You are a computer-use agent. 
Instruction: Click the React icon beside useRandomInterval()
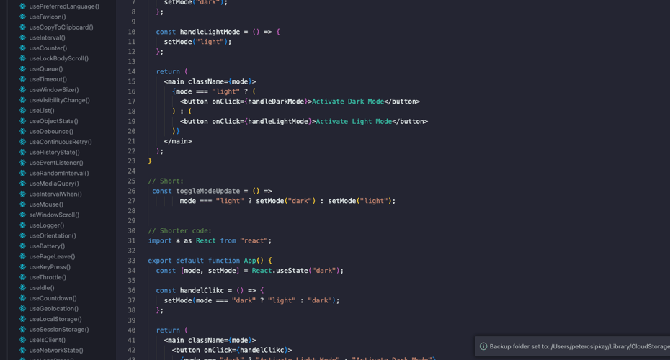23,173
